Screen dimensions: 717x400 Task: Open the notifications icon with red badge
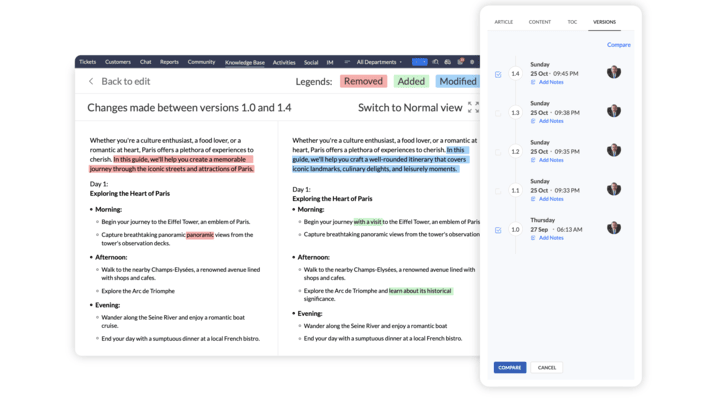pyautogui.click(x=460, y=62)
